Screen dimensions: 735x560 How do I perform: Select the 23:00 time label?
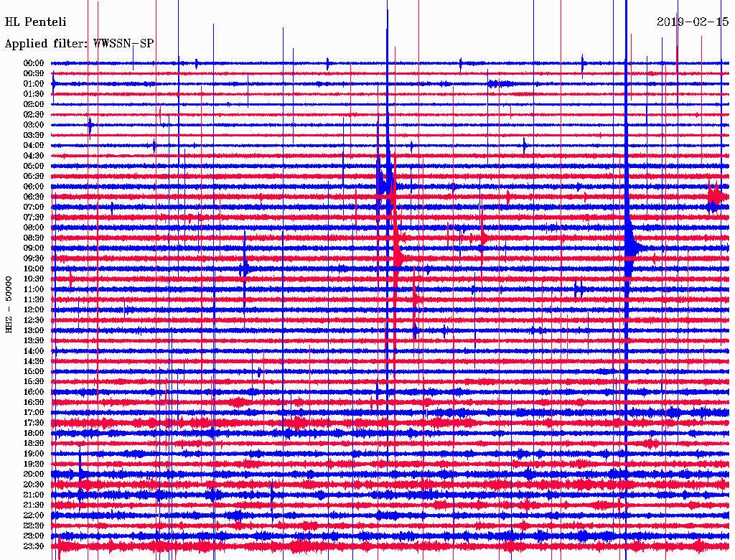34,536
